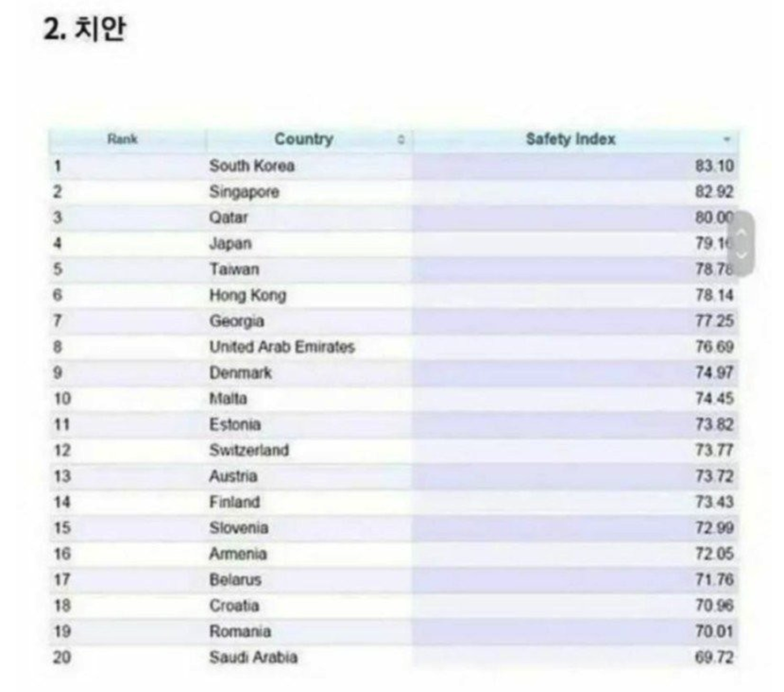The height and width of the screenshot is (692, 784).
Task: Click the Country column sort arrows
Action: coord(401,139)
